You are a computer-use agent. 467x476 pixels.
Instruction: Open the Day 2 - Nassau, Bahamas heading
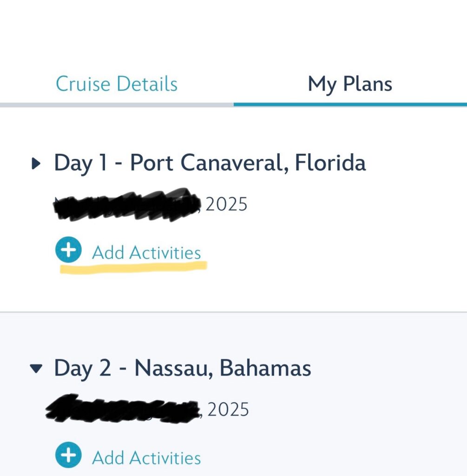182,369
